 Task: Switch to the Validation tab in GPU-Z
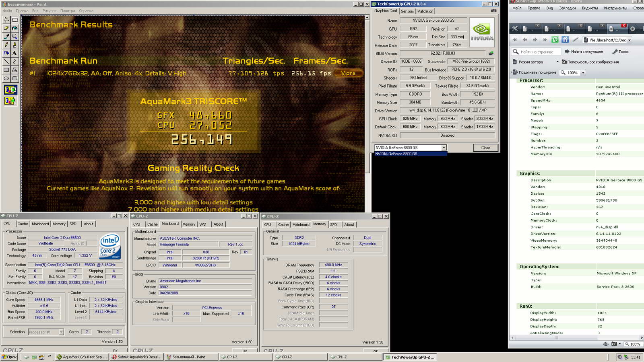(425, 11)
